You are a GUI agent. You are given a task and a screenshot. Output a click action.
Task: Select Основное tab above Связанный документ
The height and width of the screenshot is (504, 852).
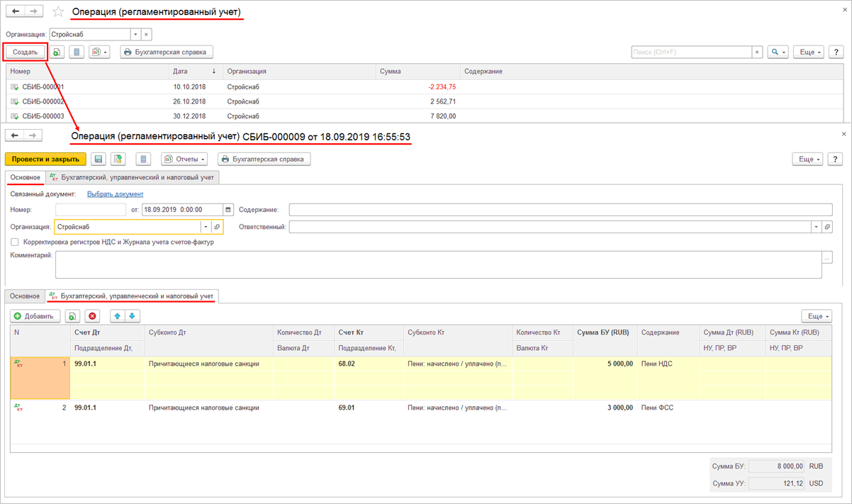click(x=25, y=177)
